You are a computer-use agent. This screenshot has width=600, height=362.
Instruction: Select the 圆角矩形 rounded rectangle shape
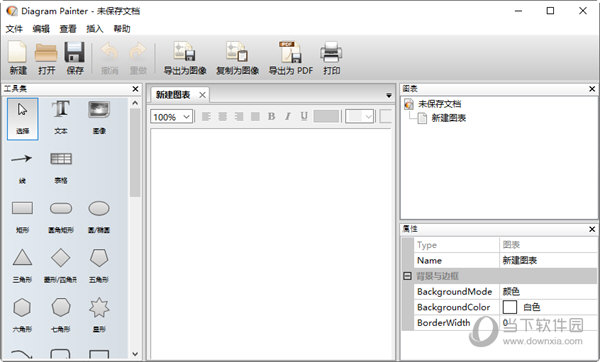(x=61, y=208)
